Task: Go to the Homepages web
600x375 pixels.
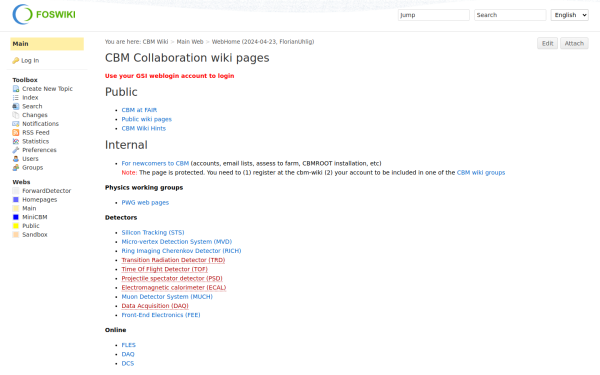Action: (39, 200)
